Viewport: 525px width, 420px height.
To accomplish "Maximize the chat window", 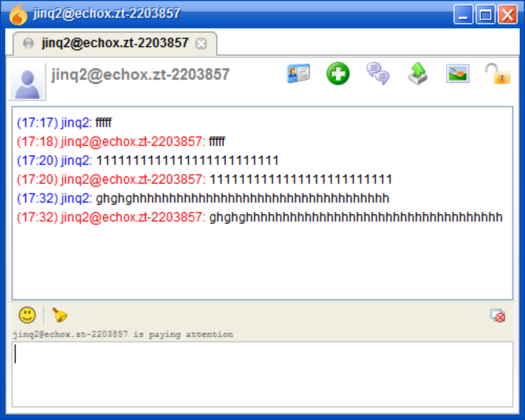I will click(486, 15).
